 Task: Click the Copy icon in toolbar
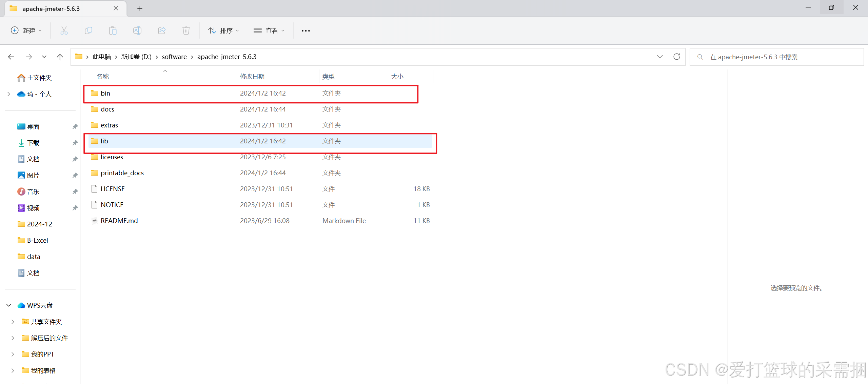pyautogui.click(x=88, y=31)
